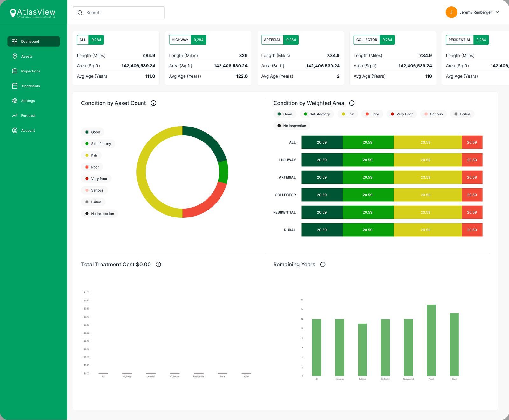Toggle Very Poor legend in Asset Count chart
The image size is (509, 420).
(x=96, y=179)
